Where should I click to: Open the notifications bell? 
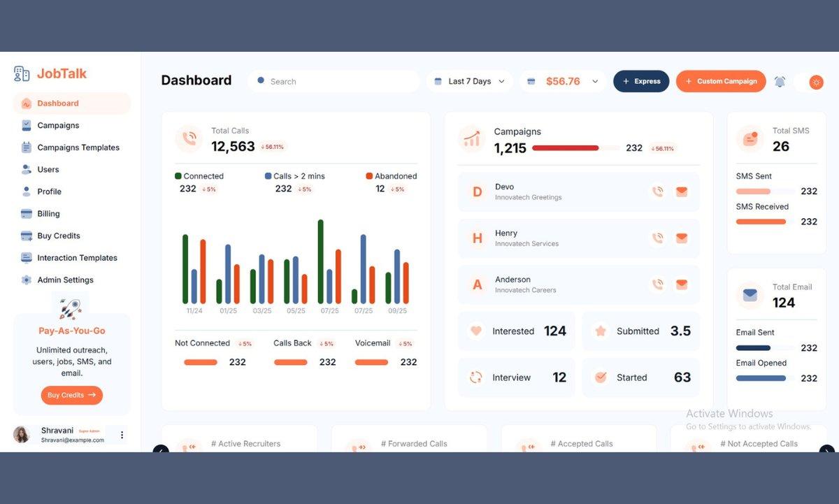[x=780, y=82]
